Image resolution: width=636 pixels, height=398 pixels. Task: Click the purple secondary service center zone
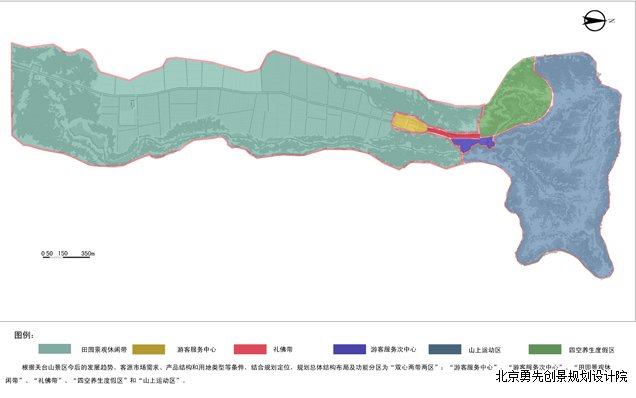pyautogui.click(x=473, y=144)
